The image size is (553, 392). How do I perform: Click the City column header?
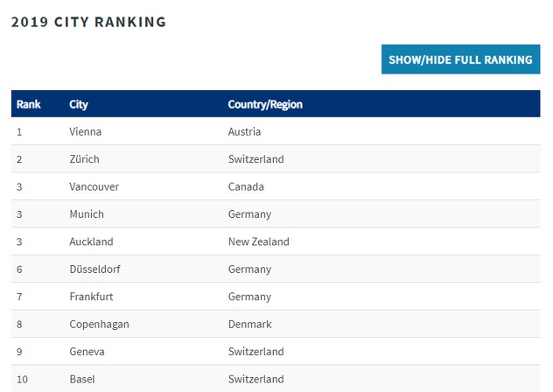tap(79, 104)
